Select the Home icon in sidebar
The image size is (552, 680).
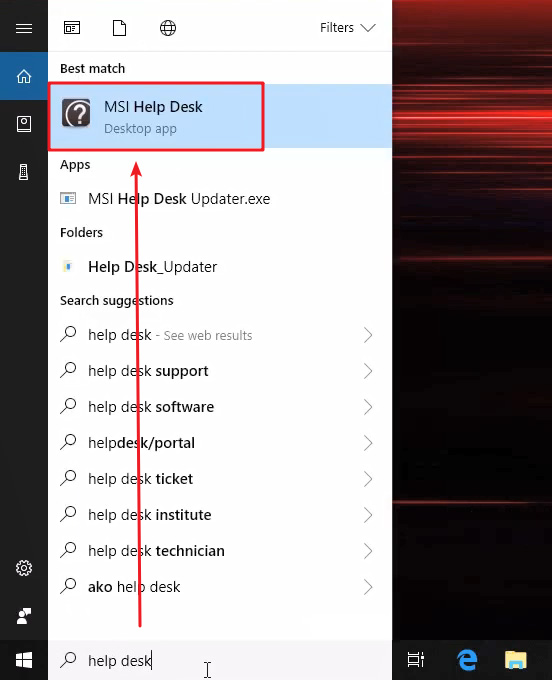coord(24,76)
